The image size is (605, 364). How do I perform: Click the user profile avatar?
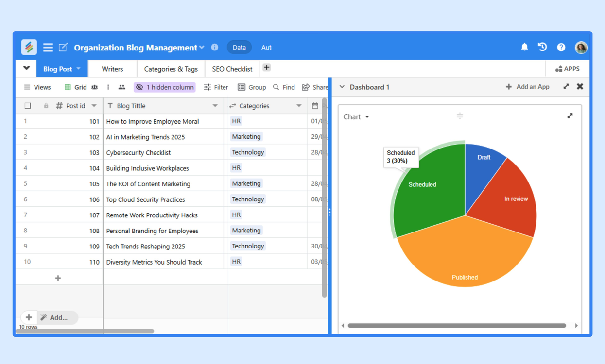click(x=581, y=47)
